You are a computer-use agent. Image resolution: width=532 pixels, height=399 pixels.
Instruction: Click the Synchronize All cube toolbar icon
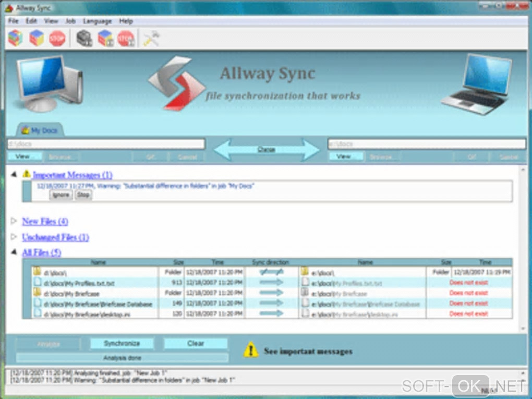[105, 38]
